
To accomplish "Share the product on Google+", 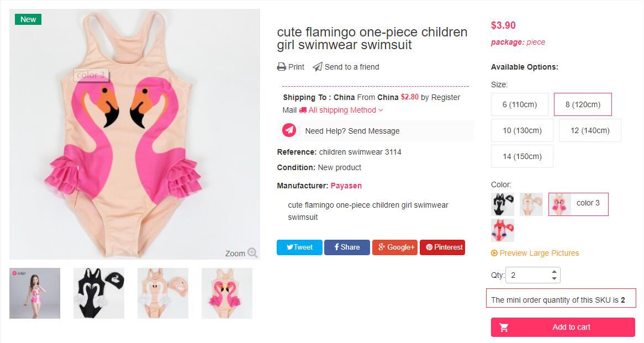I will pyautogui.click(x=395, y=247).
